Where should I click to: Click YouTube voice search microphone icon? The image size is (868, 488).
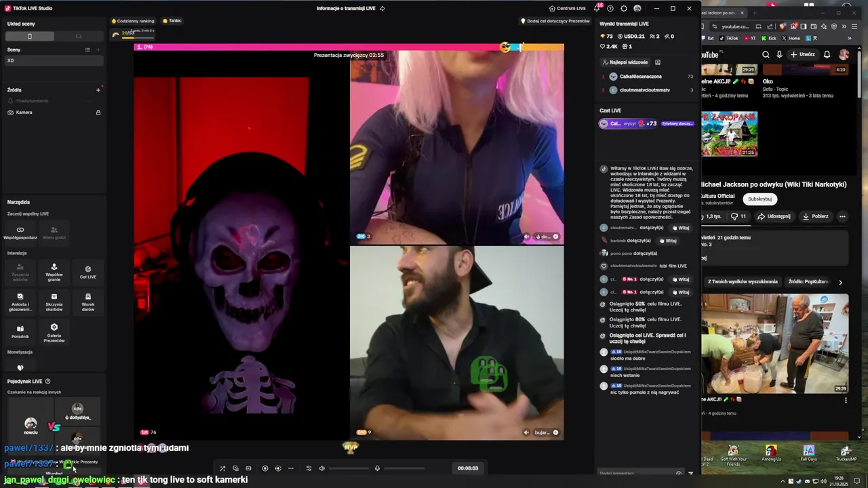(779, 55)
